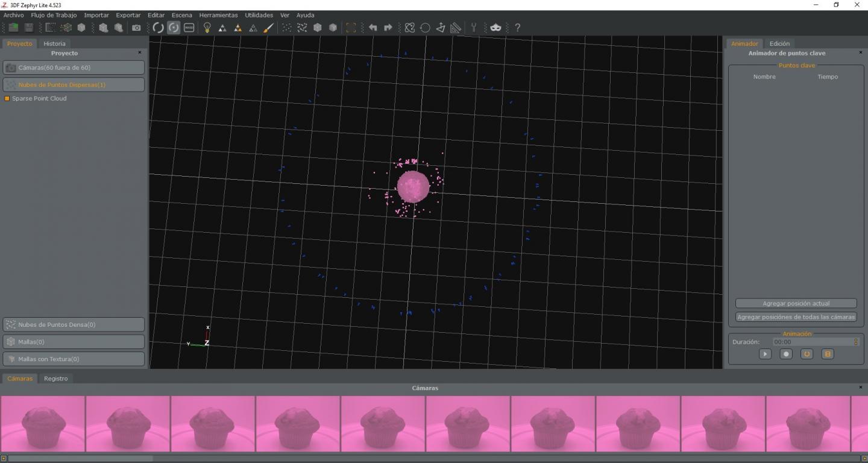Viewport: 868px width, 463px height.
Task: Toggle the orange loop animation button
Action: tap(807, 354)
